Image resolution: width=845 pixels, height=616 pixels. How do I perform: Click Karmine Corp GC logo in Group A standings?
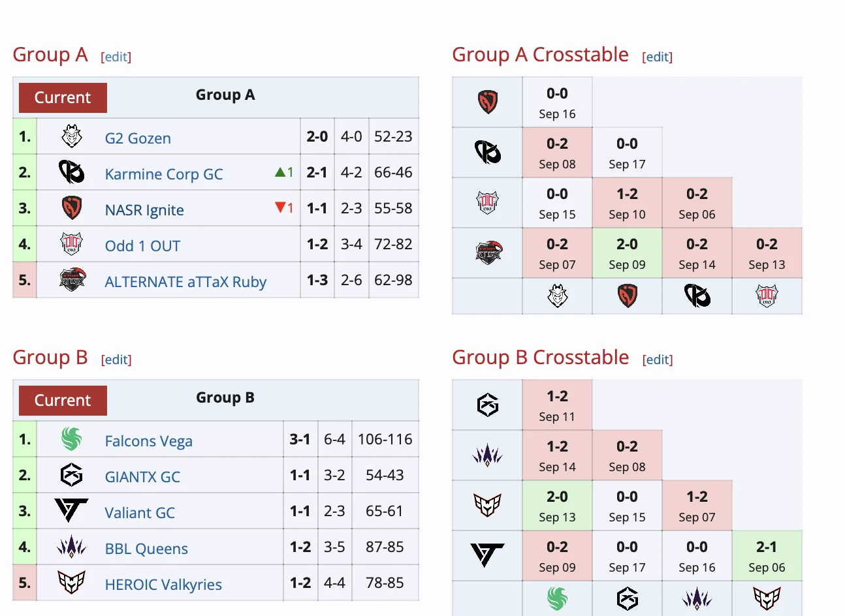[71, 172]
